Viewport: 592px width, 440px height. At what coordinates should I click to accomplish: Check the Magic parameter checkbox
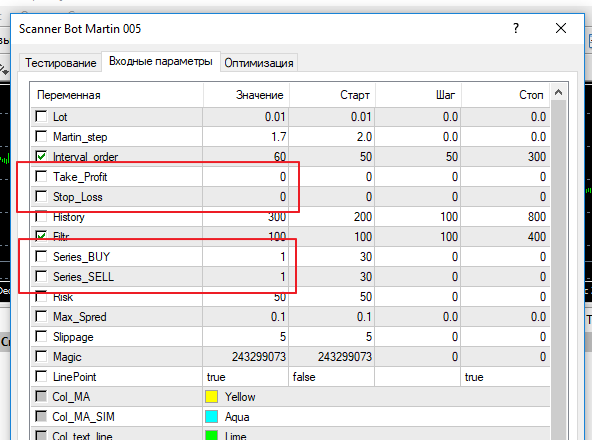point(41,357)
